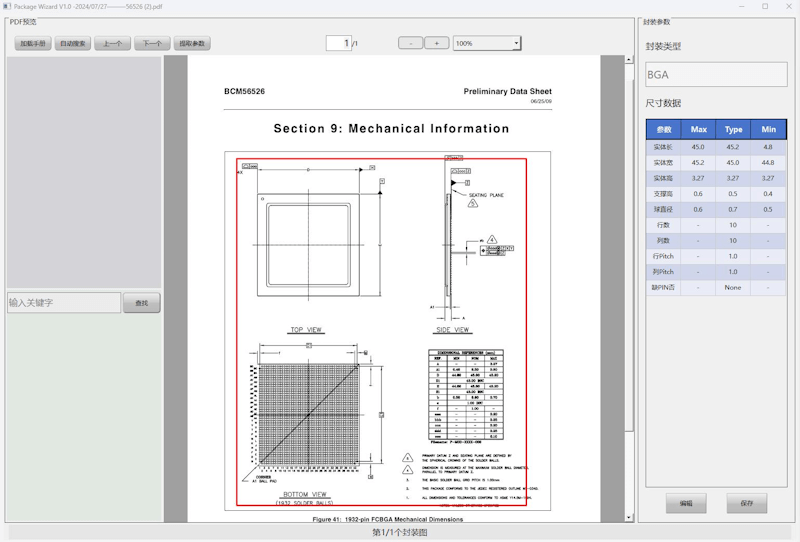This screenshot has height=542, width=800.
Task: Focus the 输入关键字 keyword search box
Action: [64, 303]
